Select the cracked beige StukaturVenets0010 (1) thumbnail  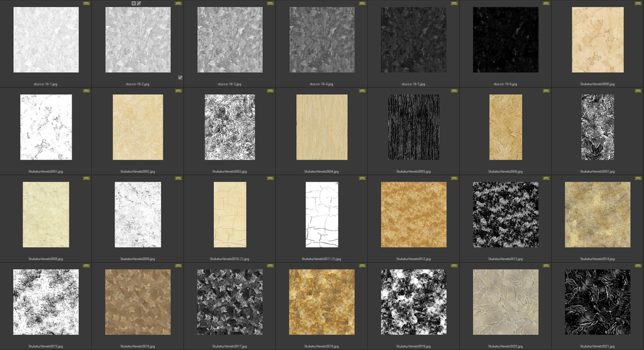coord(230,214)
